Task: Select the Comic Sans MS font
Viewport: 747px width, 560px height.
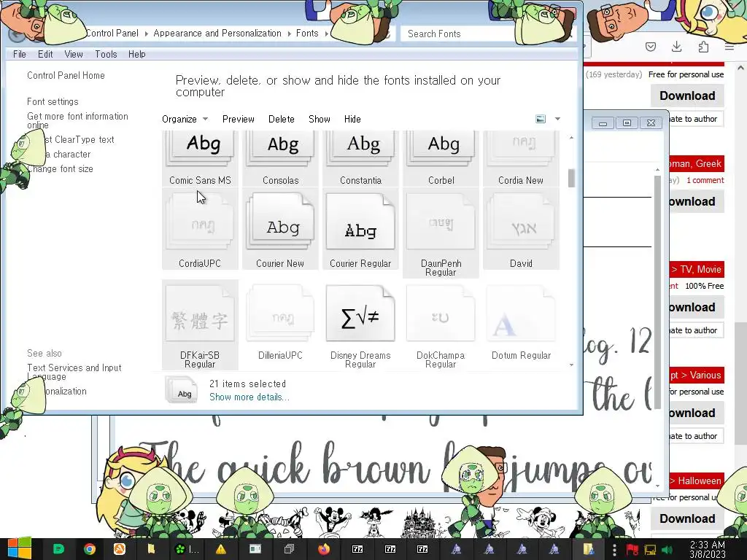Action: 200,158
